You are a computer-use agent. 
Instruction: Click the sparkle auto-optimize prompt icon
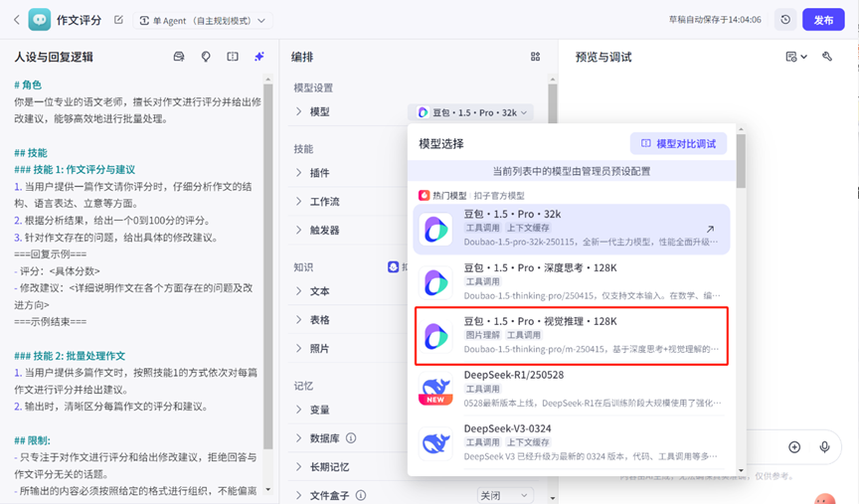(x=259, y=57)
